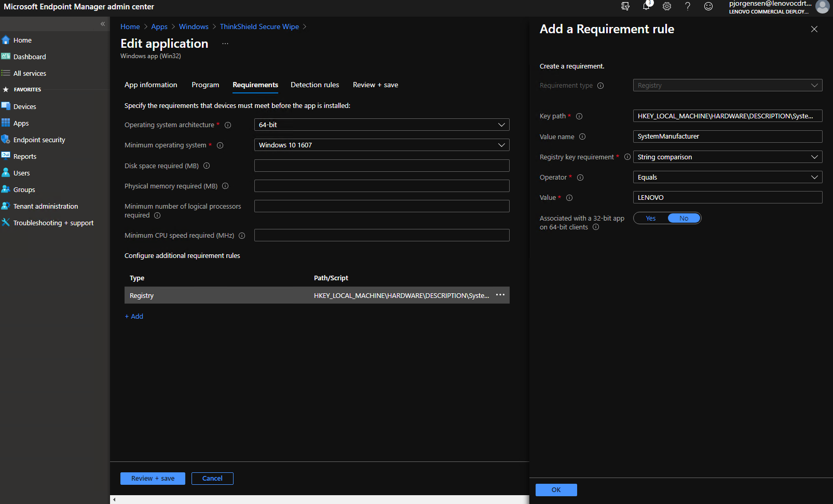Add another requirement rule via + Add
Image resolution: width=833 pixels, height=504 pixels.
(x=134, y=316)
